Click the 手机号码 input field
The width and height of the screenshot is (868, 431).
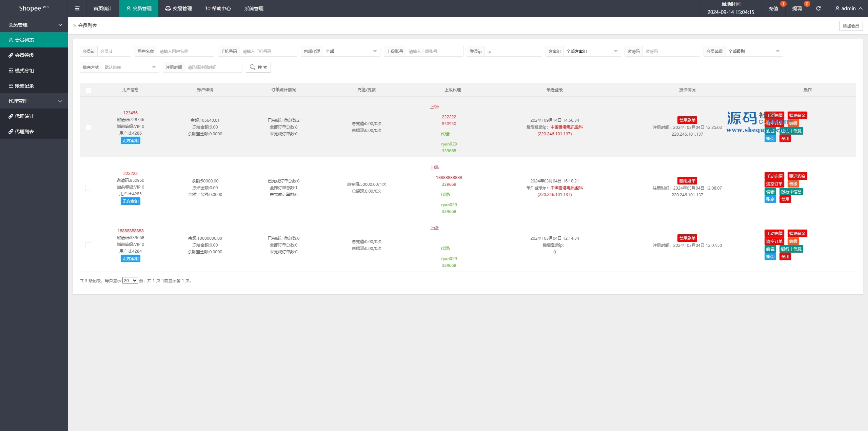tap(268, 51)
